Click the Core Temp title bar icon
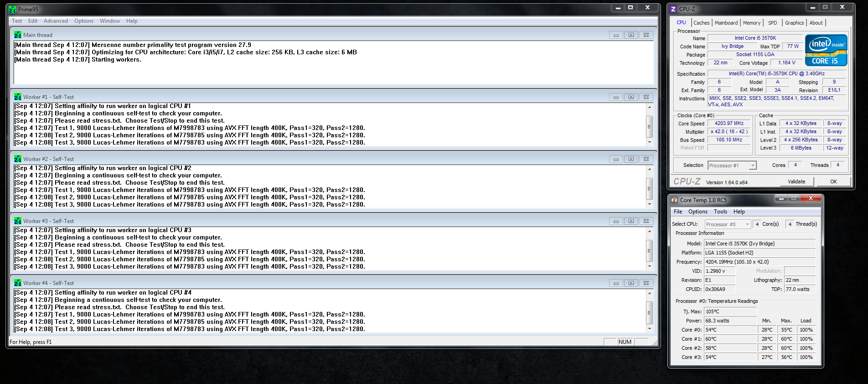The height and width of the screenshot is (384, 868). [674, 200]
